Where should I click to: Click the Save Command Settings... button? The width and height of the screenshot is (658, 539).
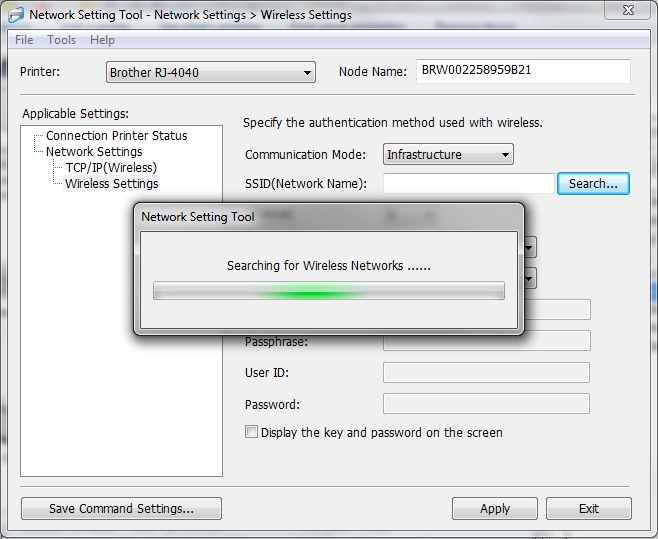121,509
